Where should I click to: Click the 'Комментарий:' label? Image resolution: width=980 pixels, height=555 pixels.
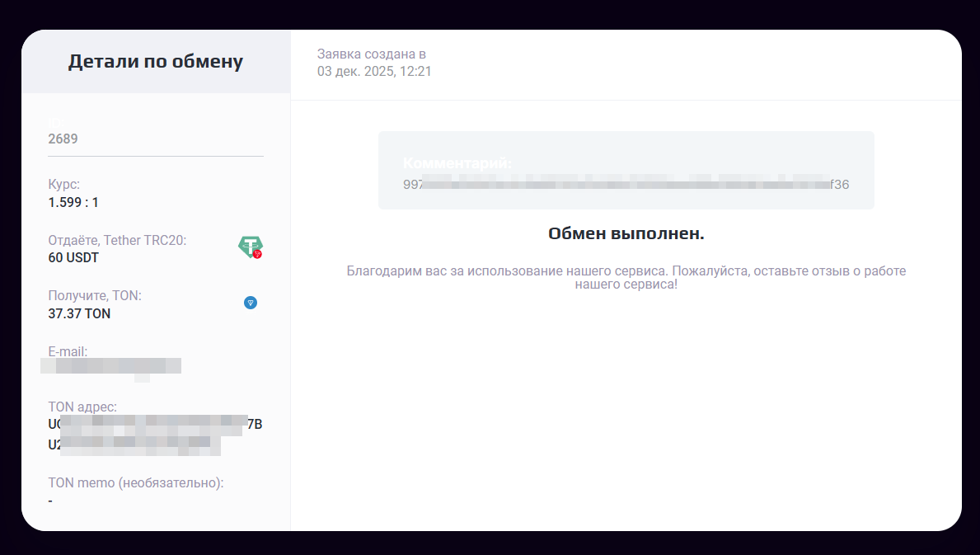457,163
